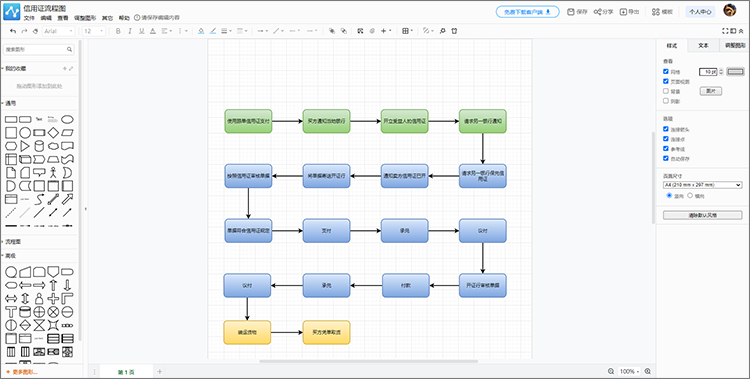Toggle the autosave (自动保存) checkbox

666,158
